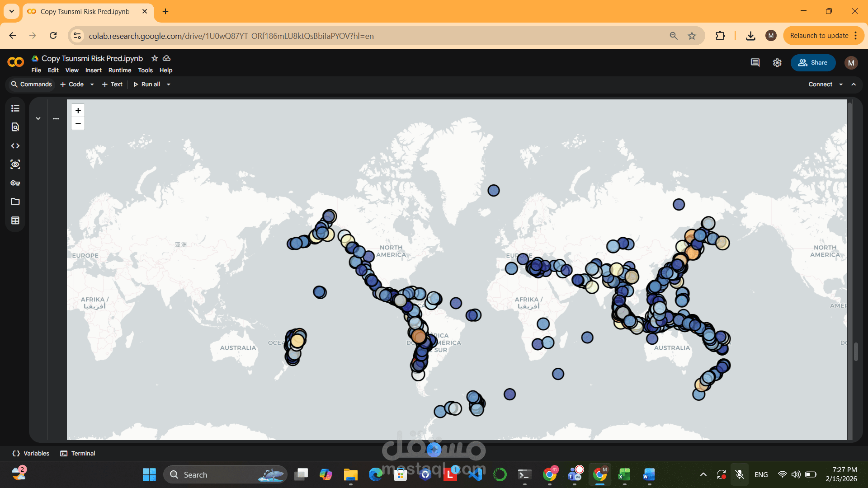Viewport: 868px width, 488px height.
Task: Toggle microphone mute in system tray
Action: [x=740, y=474]
